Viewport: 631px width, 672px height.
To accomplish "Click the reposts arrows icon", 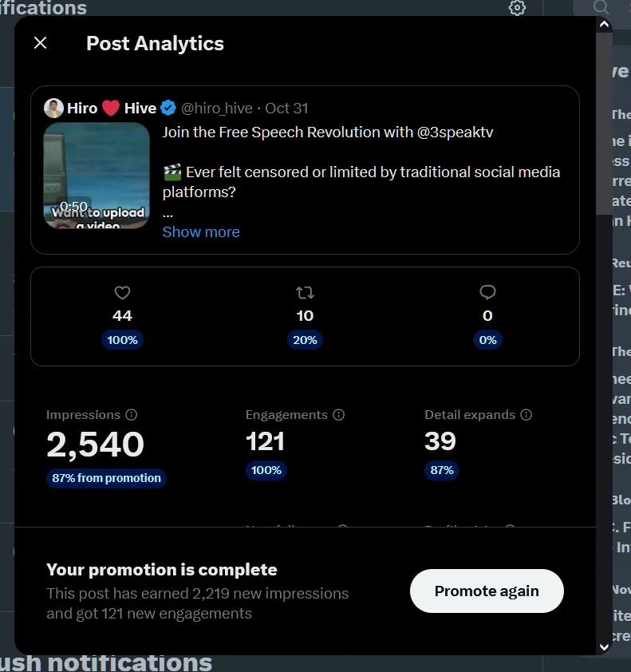I will [305, 293].
